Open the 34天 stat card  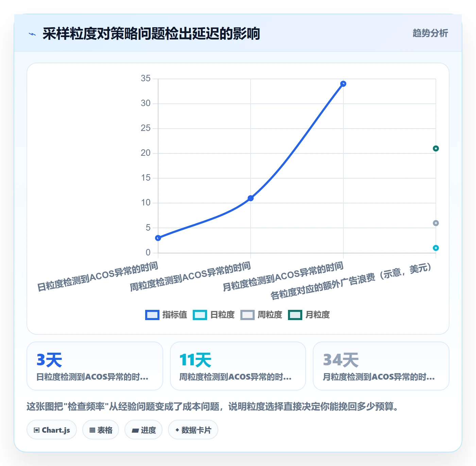tap(381, 366)
